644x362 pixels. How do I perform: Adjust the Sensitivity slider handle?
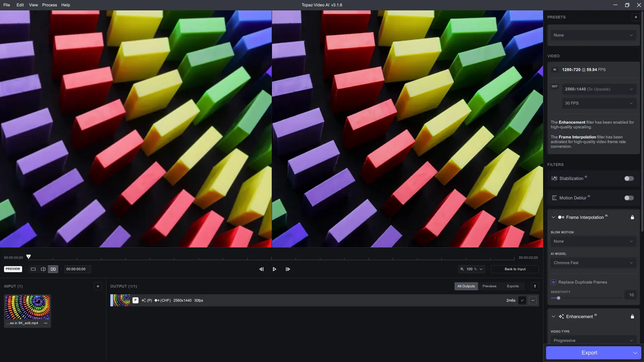pos(558,298)
